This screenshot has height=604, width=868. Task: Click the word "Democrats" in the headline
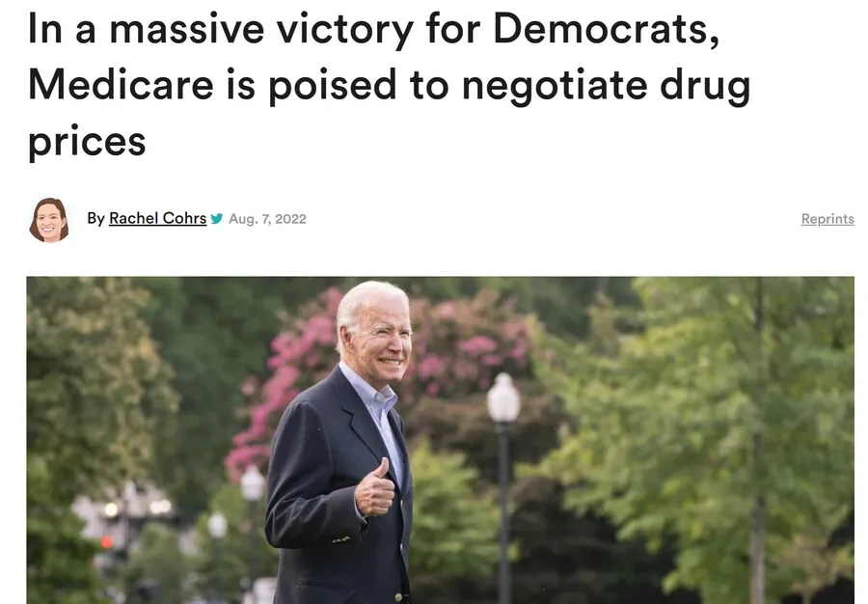607,29
